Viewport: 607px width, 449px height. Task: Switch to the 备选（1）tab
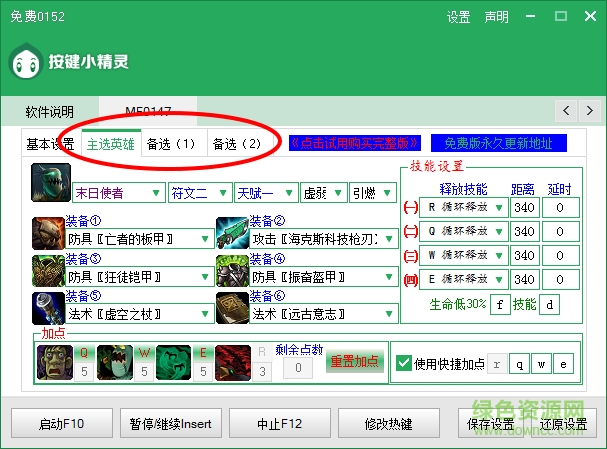(x=171, y=144)
